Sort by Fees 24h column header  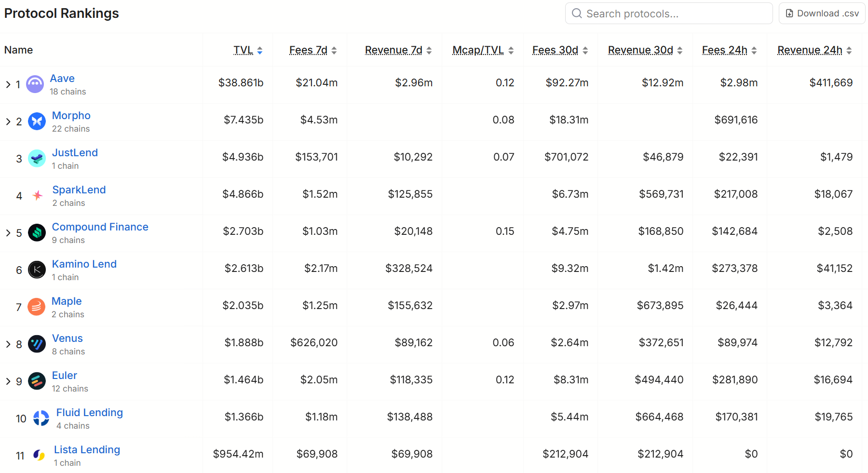point(730,50)
